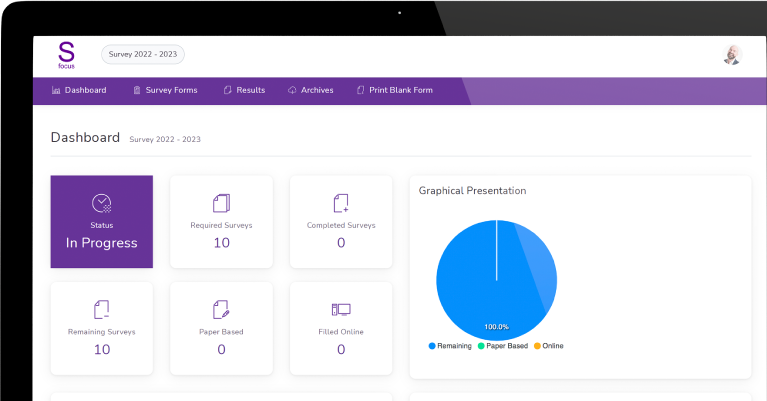This screenshot has width=767, height=401.
Task: Click the Required Surveys value 10
Action: [222, 243]
